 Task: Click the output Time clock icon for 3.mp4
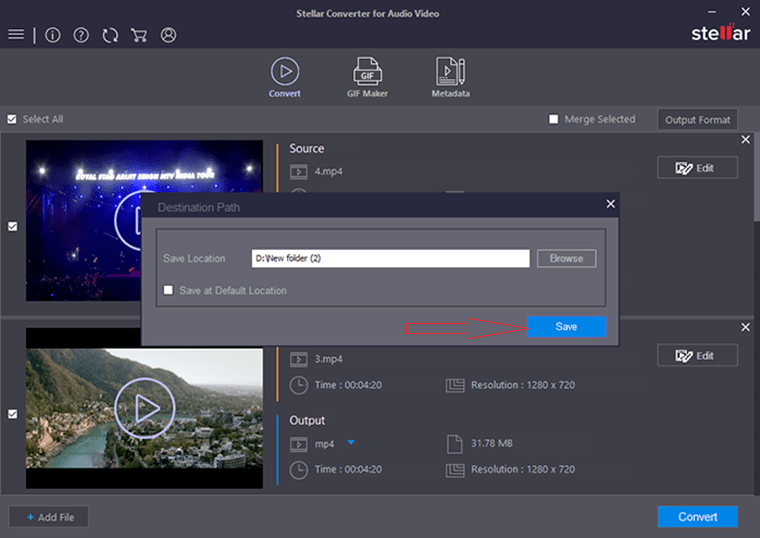click(299, 470)
